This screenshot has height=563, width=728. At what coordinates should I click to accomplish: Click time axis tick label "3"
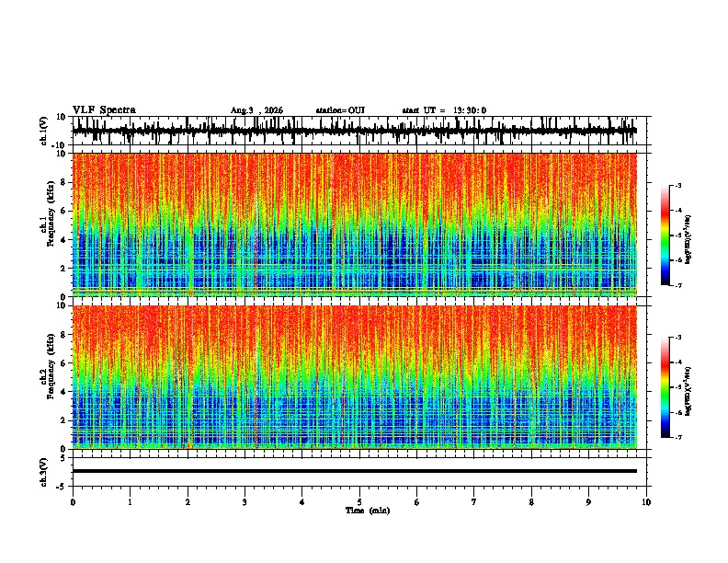pos(245,502)
